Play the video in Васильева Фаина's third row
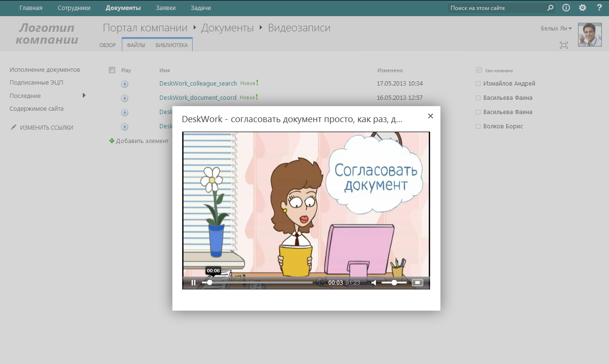Viewport: 609px width, 364px height. [125, 113]
